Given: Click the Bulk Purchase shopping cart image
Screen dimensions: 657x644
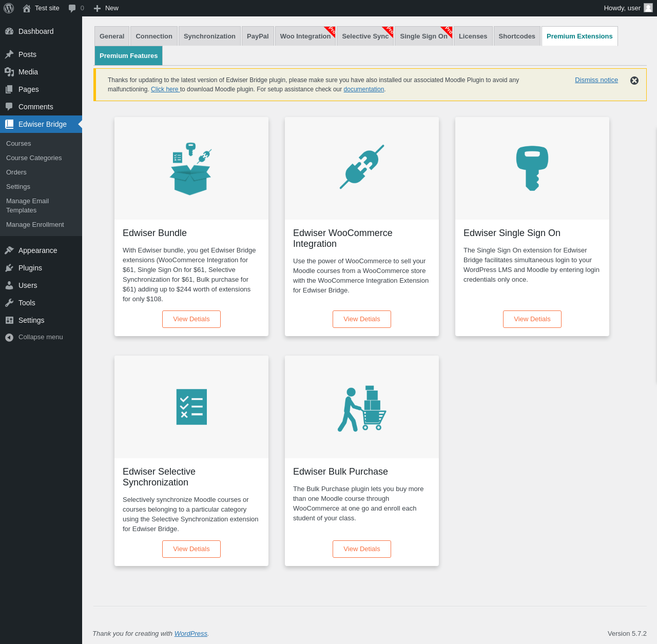Looking at the screenshot, I should tap(362, 408).
